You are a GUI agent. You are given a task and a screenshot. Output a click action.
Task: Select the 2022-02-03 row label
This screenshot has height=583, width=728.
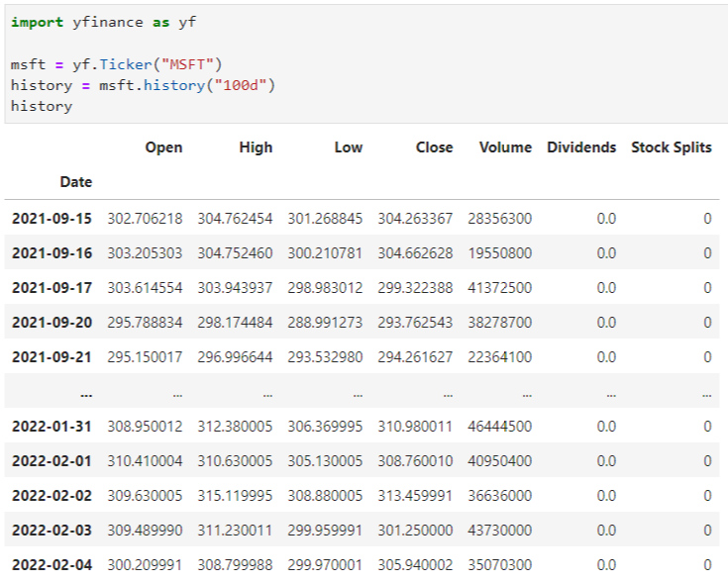(x=52, y=531)
